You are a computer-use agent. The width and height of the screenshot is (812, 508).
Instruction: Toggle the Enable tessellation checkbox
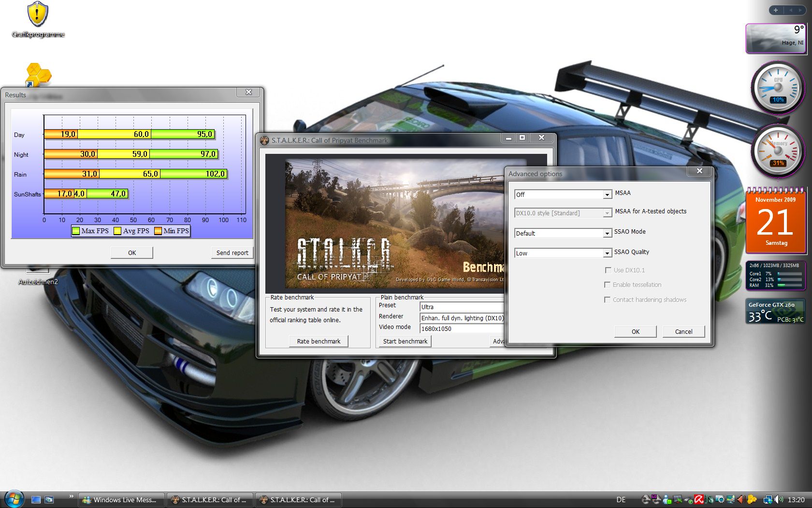tap(608, 285)
